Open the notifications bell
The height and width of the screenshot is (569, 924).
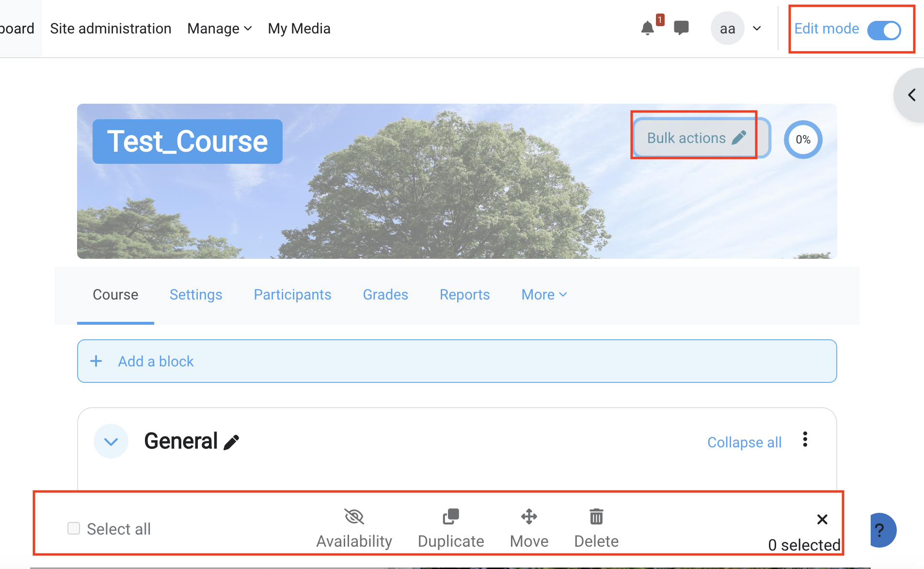[648, 28]
